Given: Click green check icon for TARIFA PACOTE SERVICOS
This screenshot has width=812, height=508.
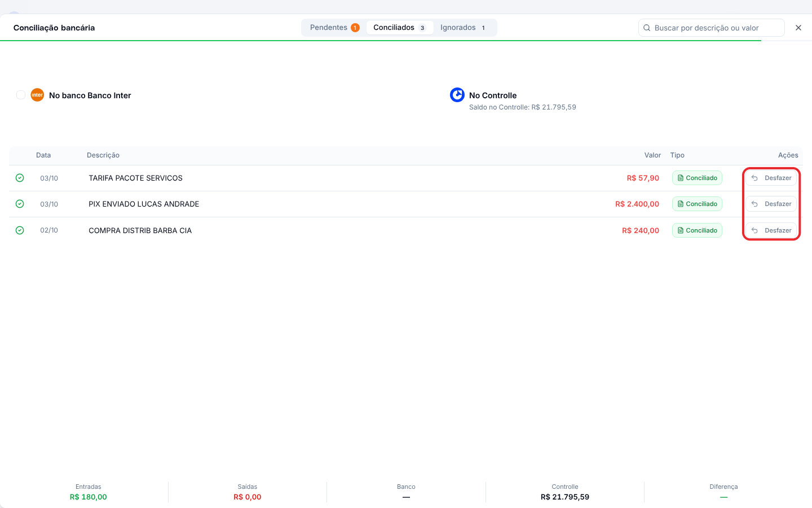Looking at the screenshot, I should (x=20, y=178).
